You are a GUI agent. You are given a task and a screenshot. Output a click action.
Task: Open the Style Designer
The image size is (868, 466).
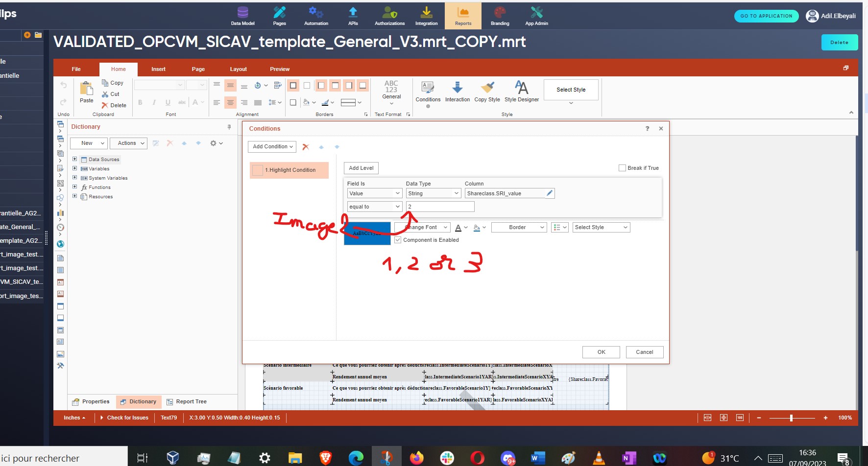(521, 92)
